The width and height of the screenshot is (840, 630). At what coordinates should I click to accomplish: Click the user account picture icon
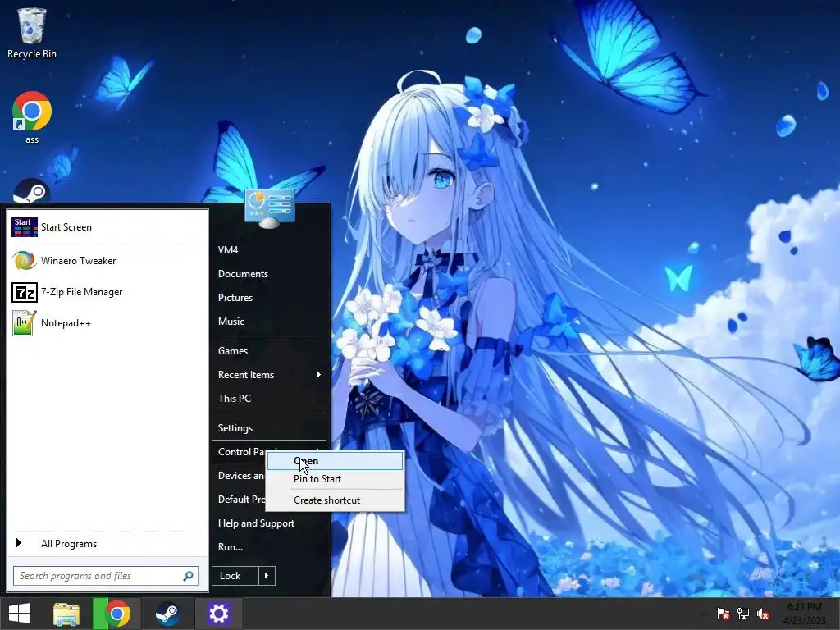(x=269, y=208)
